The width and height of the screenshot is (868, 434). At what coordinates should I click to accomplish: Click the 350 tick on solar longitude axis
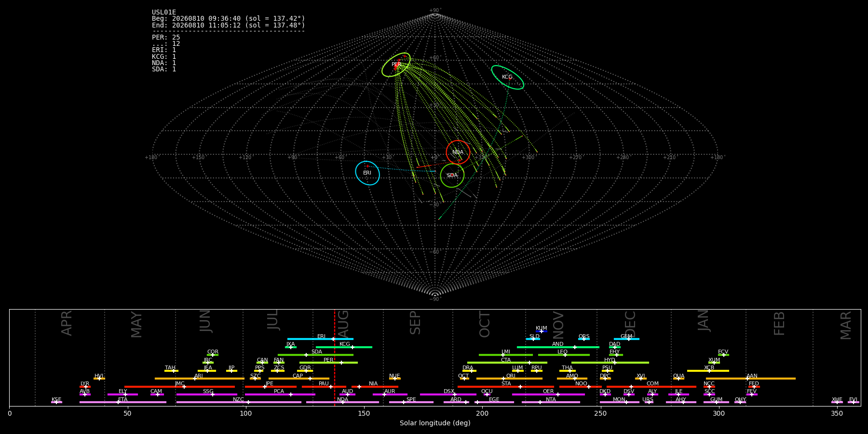[837, 413]
